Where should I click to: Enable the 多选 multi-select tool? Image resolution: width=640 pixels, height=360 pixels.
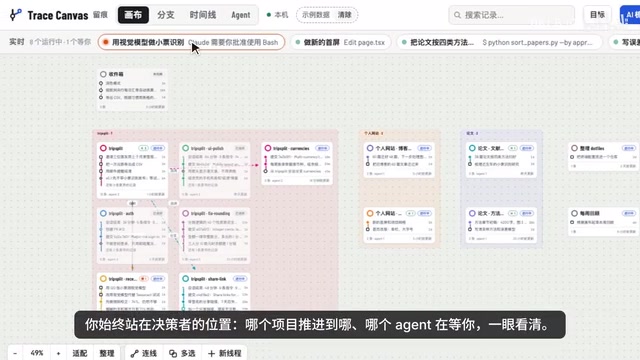(182, 353)
